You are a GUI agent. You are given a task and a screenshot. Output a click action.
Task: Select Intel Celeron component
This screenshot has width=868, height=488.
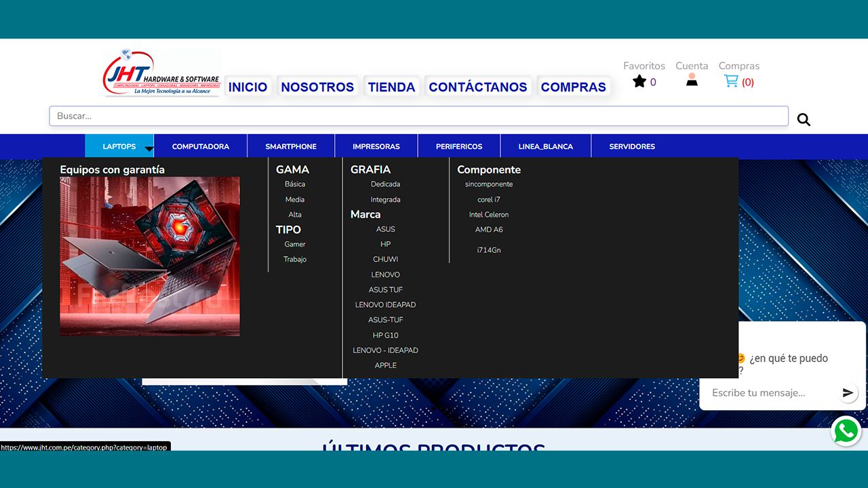pos(489,215)
